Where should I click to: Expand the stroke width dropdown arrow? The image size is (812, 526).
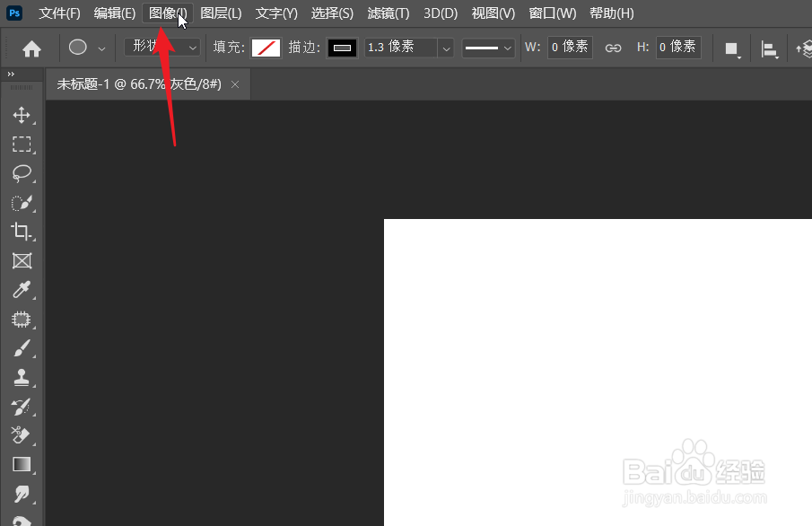point(446,48)
